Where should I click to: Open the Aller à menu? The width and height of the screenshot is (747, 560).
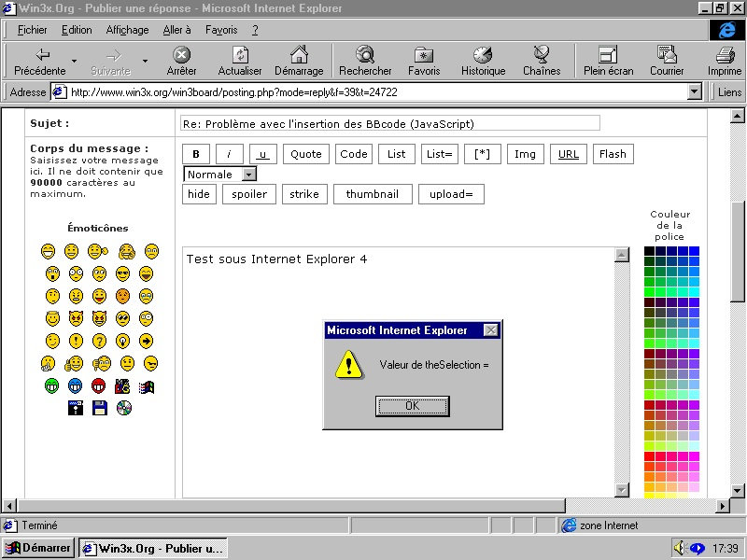pos(176,30)
